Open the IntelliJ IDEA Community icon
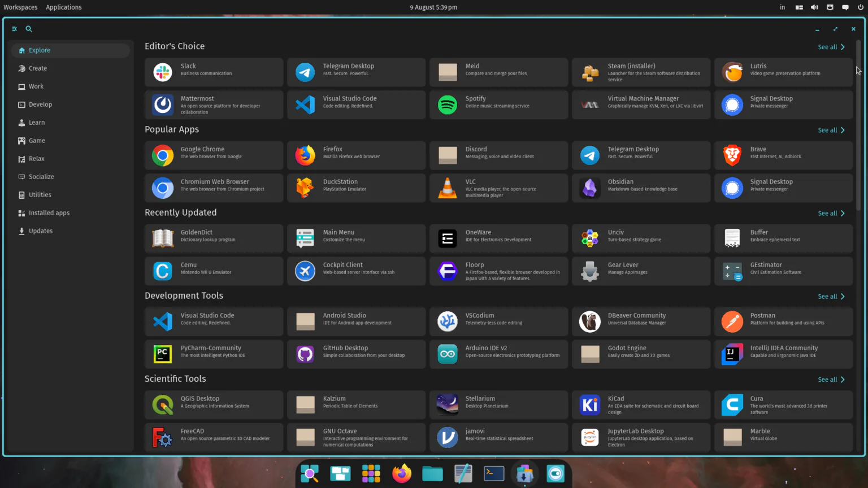The image size is (868, 488). pyautogui.click(x=732, y=354)
